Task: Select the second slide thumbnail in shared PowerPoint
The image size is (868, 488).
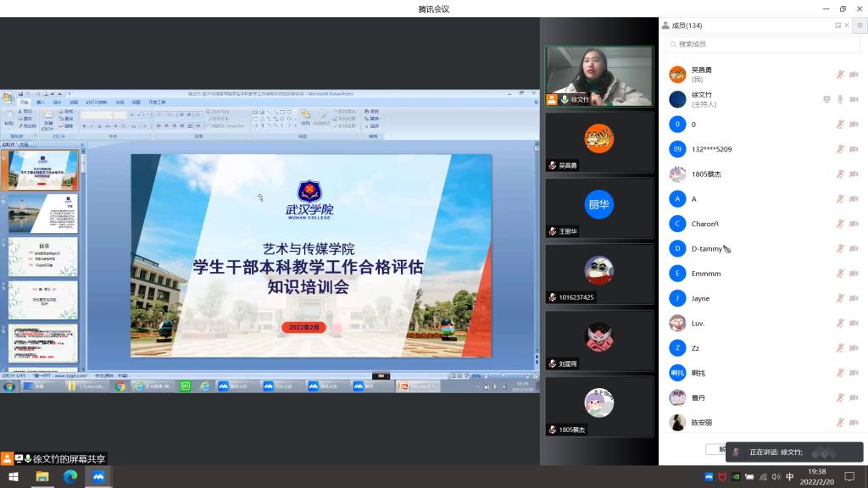Action: pos(42,213)
